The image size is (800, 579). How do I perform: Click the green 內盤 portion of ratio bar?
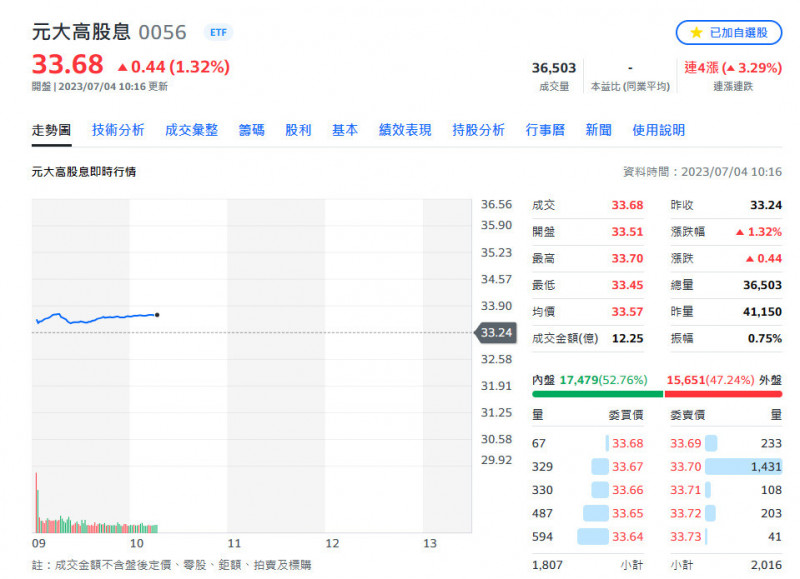tap(597, 394)
